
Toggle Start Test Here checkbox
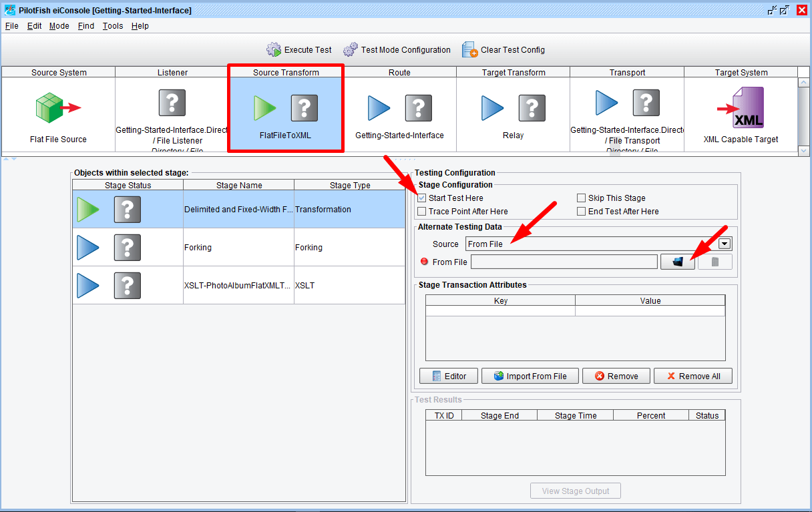[x=422, y=198]
